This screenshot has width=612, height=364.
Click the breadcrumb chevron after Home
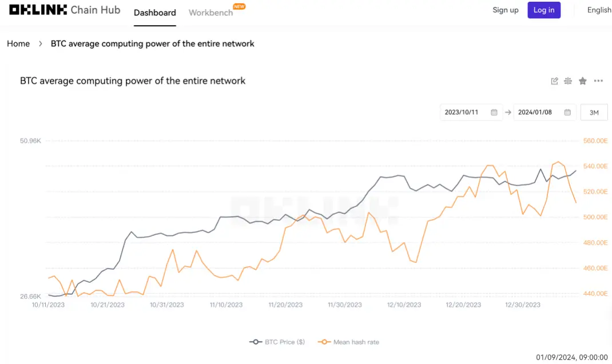[41, 44]
